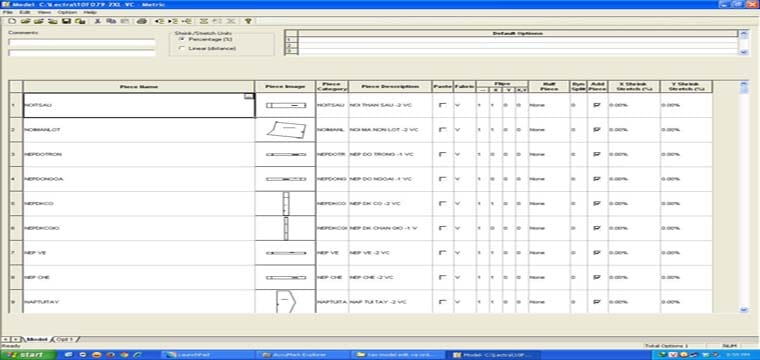Select the Linear (distance) radio button

(182, 48)
